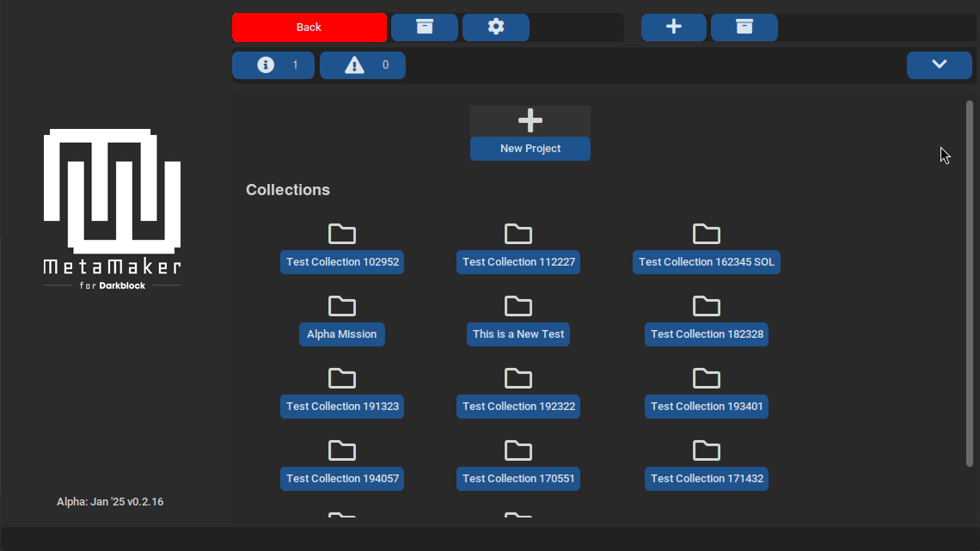The image size is (980, 551).
Task: Show warnings with count 0
Action: pyautogui.click(x=363, y=65)
